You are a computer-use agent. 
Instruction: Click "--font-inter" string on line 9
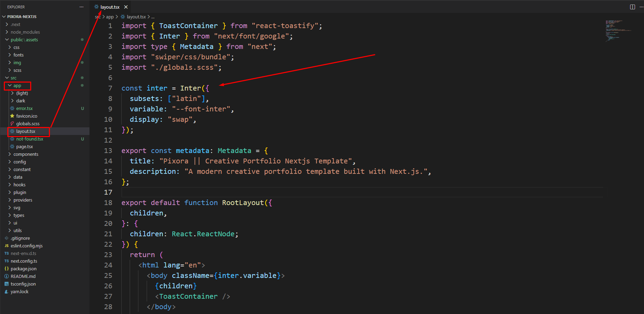click(x=201, y=109)
